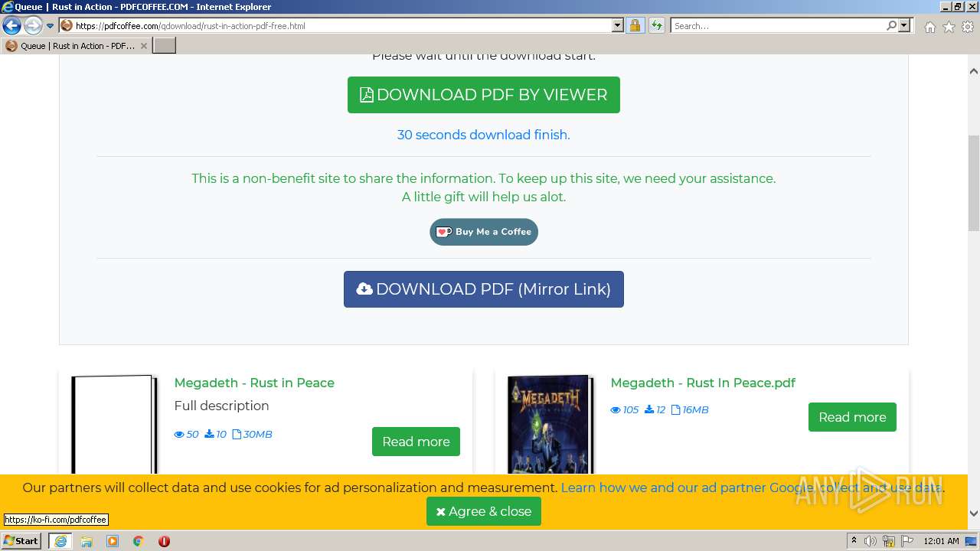Viewport: 980px width, 551px height.
Task: Select the Queue | Rust in Action tab
Action: point(77,46)
